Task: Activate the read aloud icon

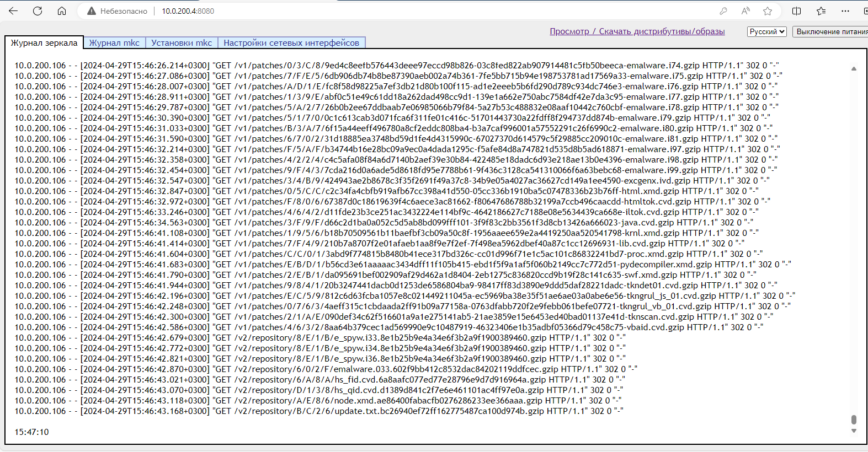Action: tap(745, 11)
